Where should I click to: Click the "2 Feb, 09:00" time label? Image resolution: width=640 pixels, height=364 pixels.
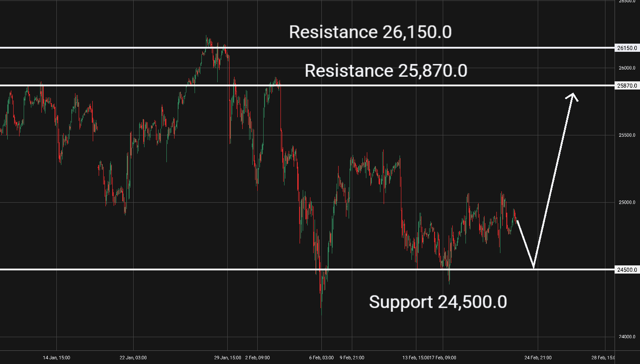click(x=258, y=358)
